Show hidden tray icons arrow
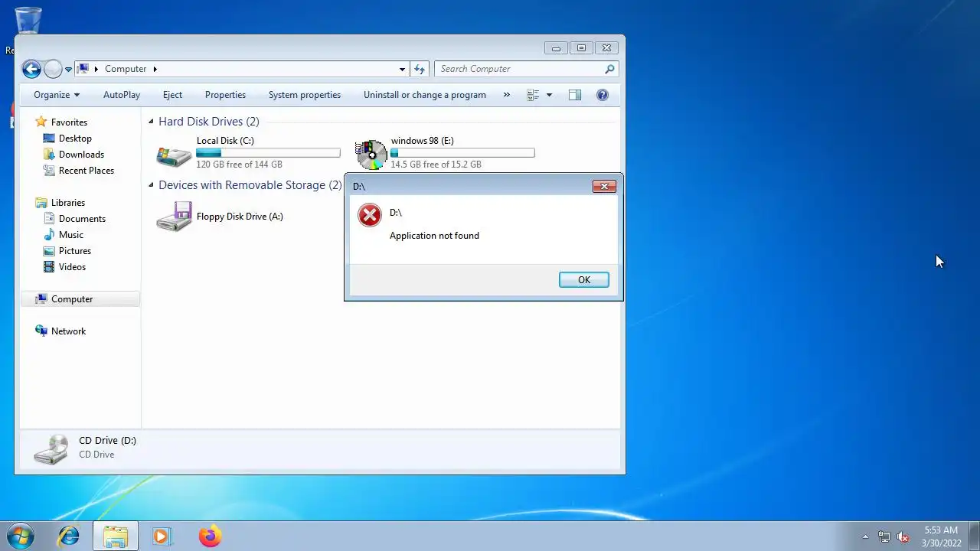 pos(865,536)
